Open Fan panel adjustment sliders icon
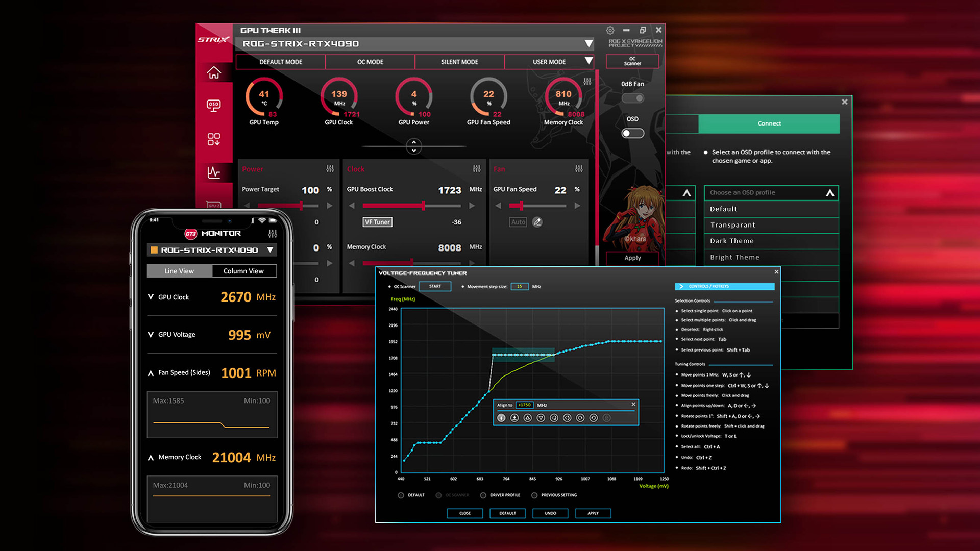 (x=579, y=169)
